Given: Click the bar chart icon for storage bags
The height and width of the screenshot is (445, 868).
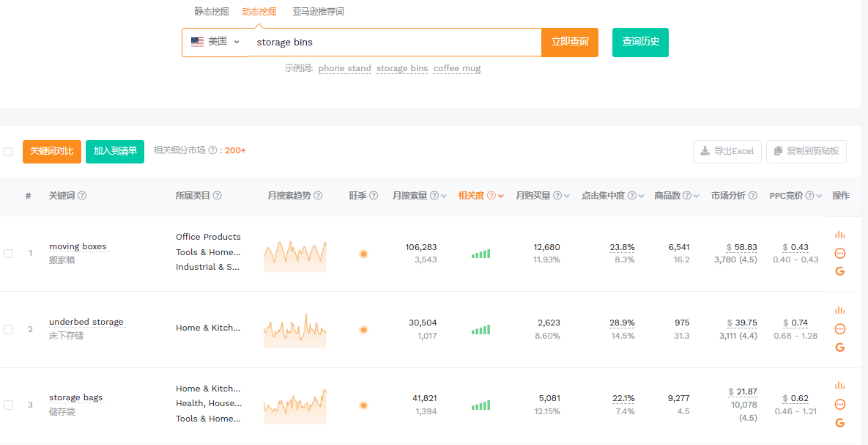Looking at the screenshot, I should [x=839, y=386].
